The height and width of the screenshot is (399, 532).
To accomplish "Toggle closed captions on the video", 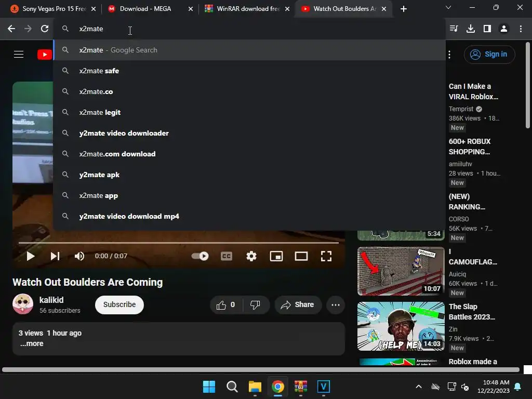I will [227, 256].
